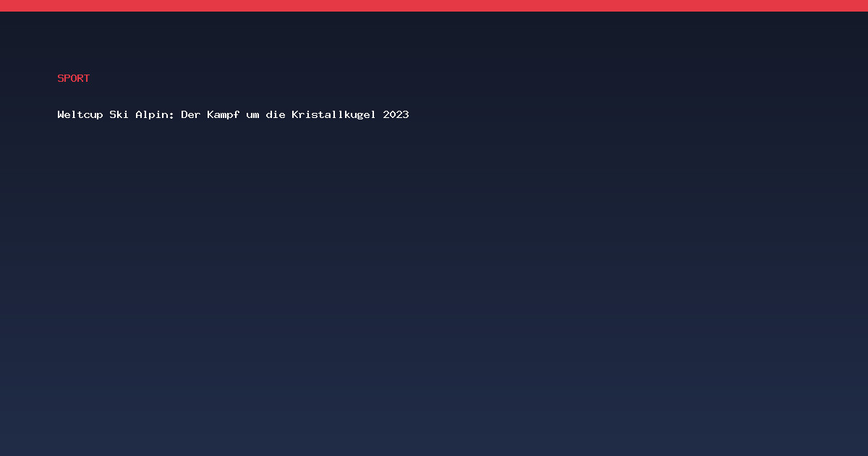Click the word Kristallkugel in the headline
This screenshot has width=868, height=456.
click(x=333, y=114)
